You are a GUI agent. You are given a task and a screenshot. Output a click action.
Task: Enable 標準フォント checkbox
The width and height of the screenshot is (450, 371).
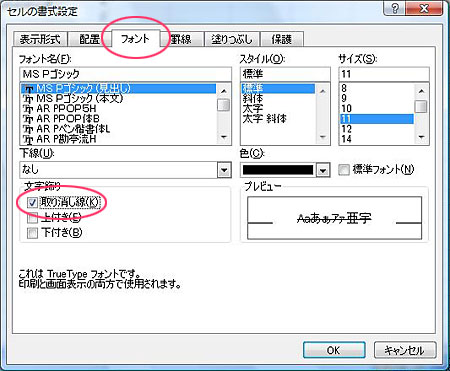point(344,170)
